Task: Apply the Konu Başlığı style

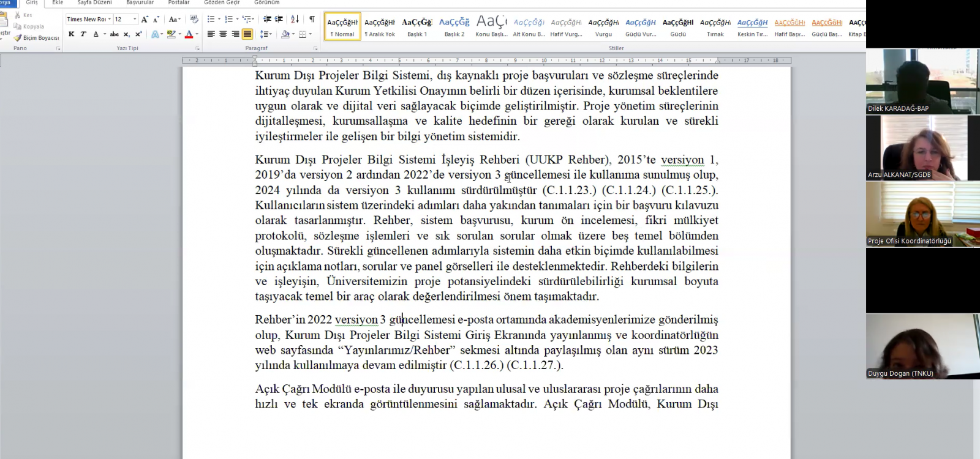Action: (492, 27)
